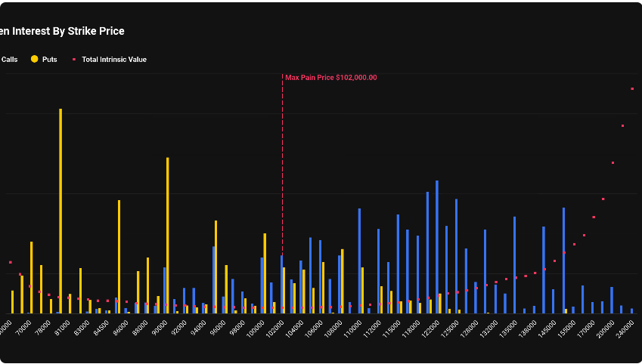This screenshot has height=364, width=642.
Task: Select the yellow puts bar at strike 90000
Action: pos(167,234)
